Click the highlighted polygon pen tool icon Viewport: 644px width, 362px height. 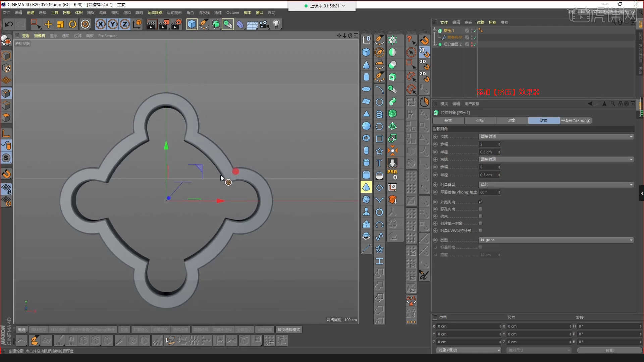click(x=34, y=341)
